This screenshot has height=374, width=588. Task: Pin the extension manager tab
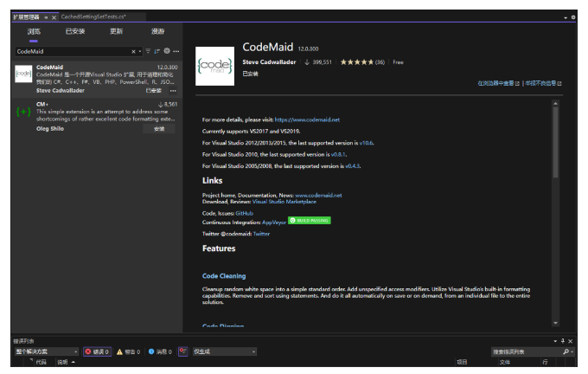[x=46, y=17]
